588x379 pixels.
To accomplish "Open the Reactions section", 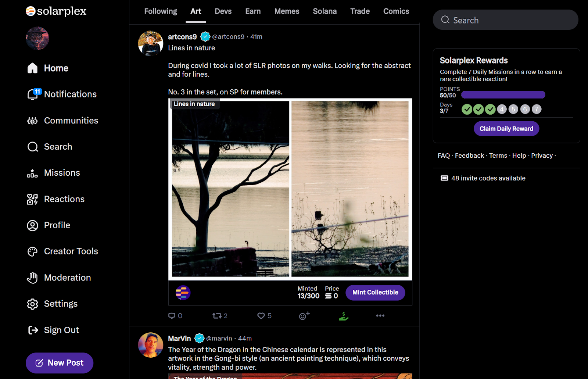I will [64, 199].
